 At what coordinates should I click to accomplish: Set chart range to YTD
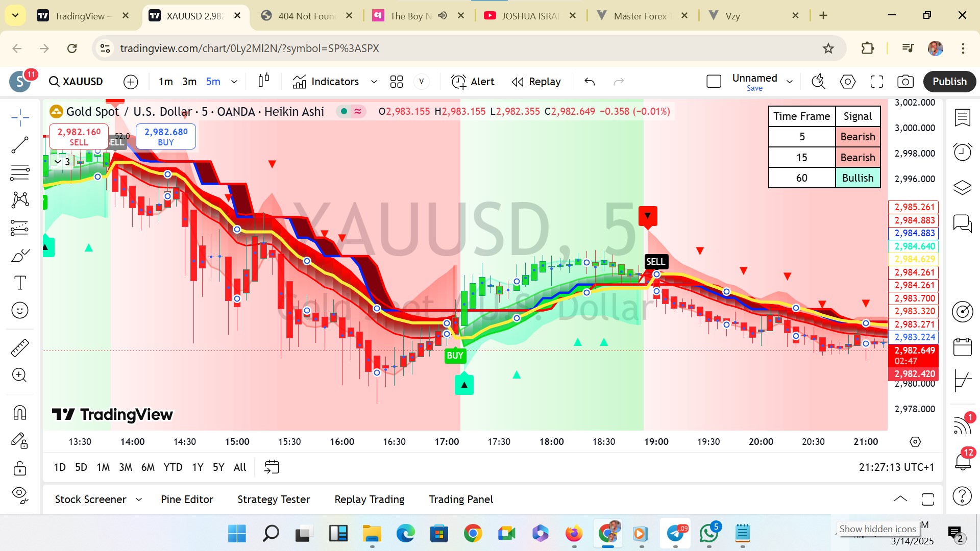(x=173, y=467)
